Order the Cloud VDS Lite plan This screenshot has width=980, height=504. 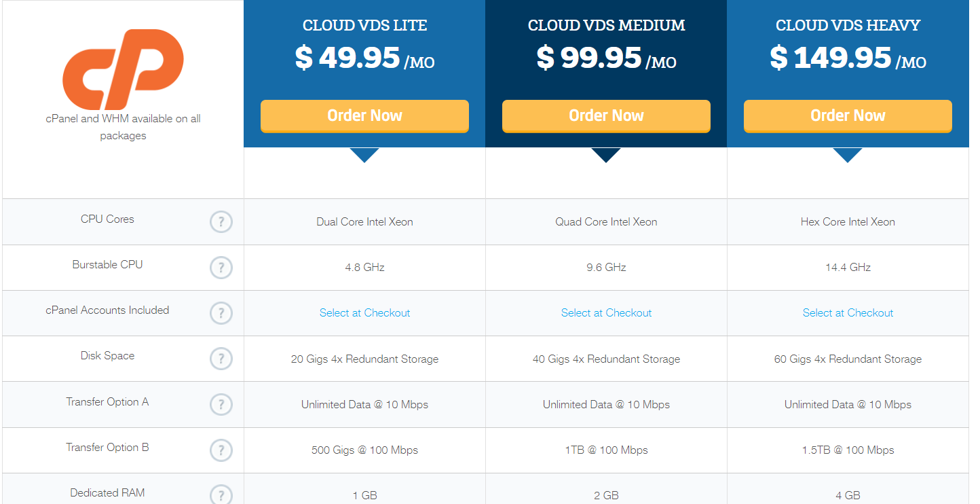coord(364,116)
